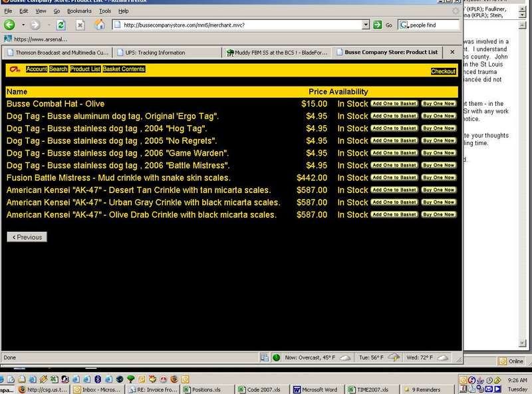Click the Outlook icon at quick launch end
The width and height of the screenshot is (532, 394).
(x=185, y=379)
